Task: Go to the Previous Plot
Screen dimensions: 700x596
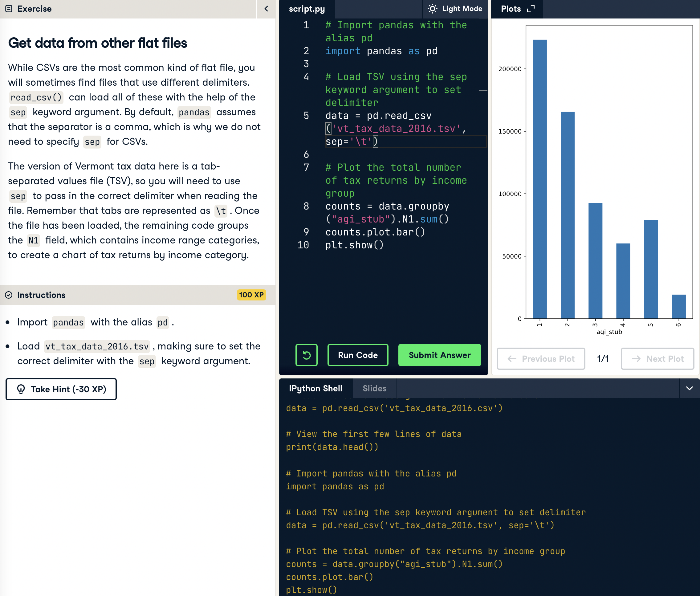Action: (x=540, y=358)
